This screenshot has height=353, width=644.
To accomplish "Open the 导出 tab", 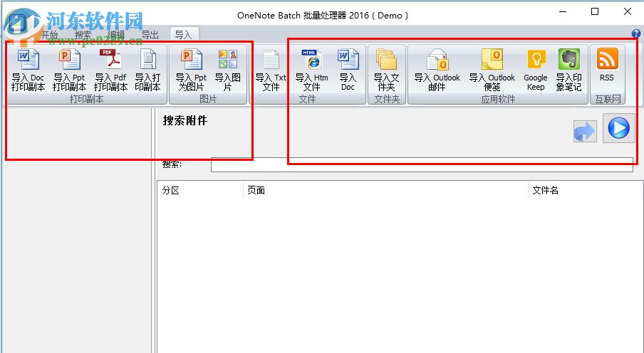I will [x=150, y=35].
